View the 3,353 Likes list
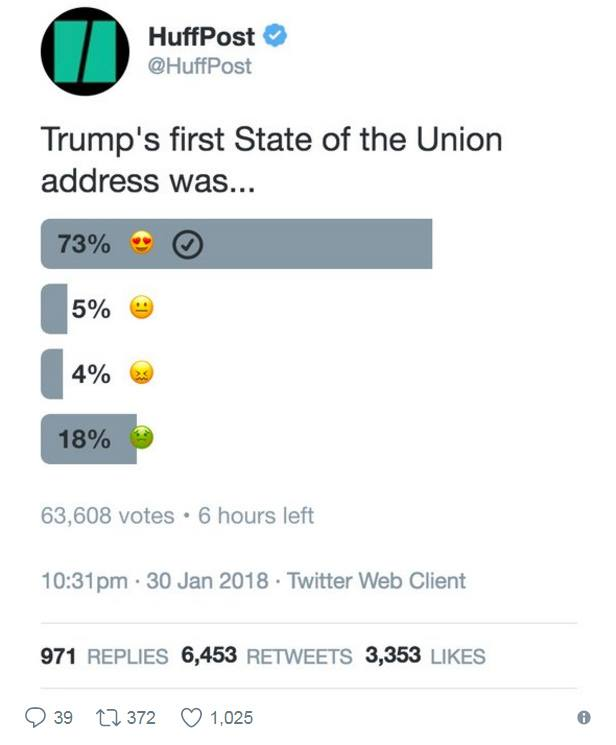Image resolution: width=616 pixels, height=745 pixels. (x=425, y=656)
